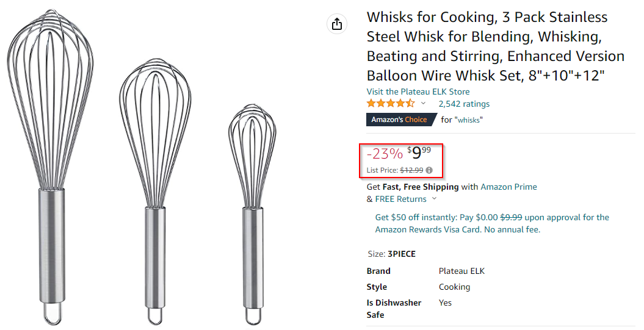This screenshot has width=644, height=330.
Task: Open the Amazon Prime link
Action: click(508, 187)
